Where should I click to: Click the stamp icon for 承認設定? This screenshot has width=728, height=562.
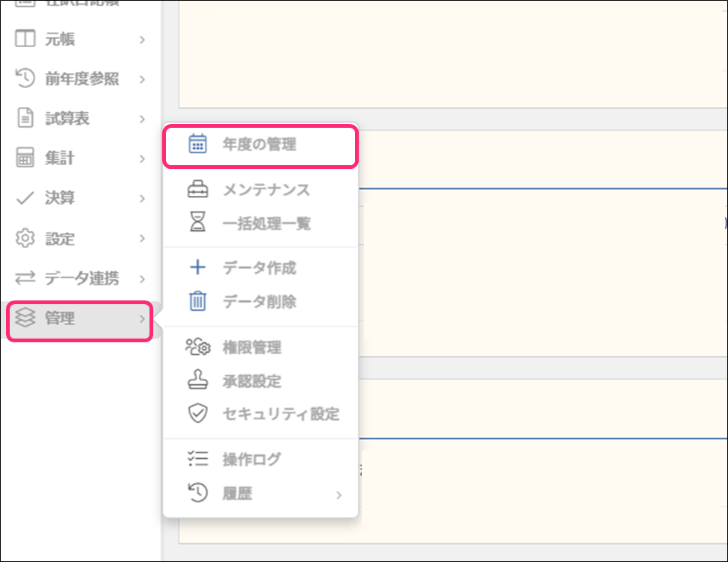click(x=197, y=380)
